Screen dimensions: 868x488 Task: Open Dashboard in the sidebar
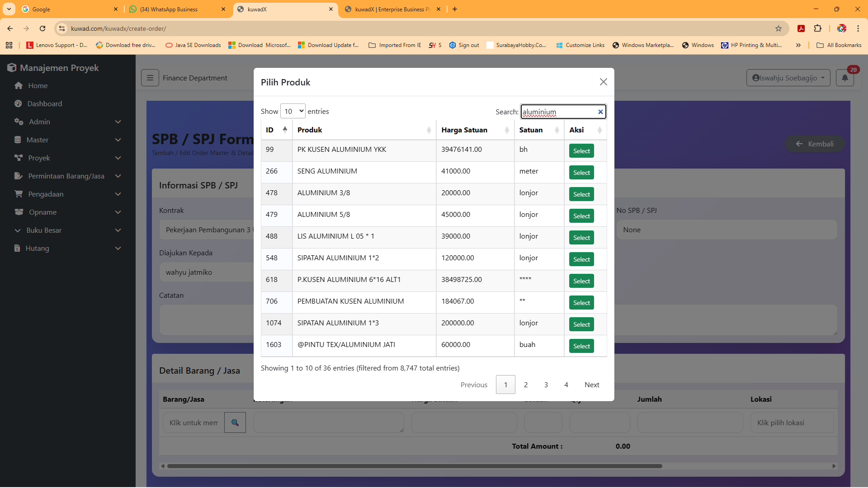[x=44, y=103]
